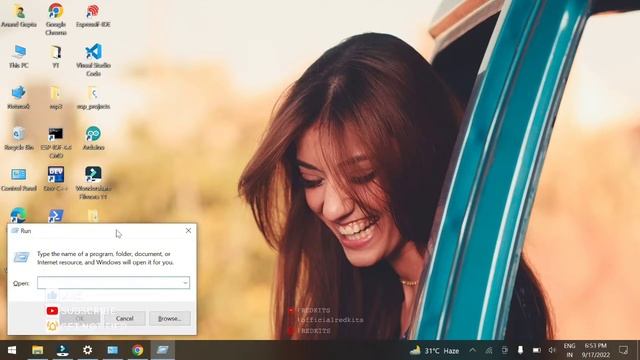This screenshot has width=640, height=360.
Task: Click the OK button in Run dialog
Action: [80, 318]
